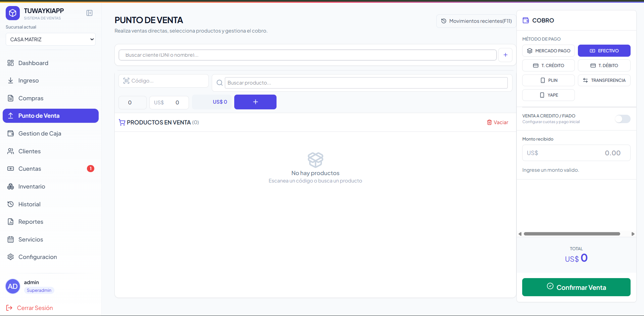Open the Casa Matriz branch dropdown
The image size is (644, 316).
point(51,39)
